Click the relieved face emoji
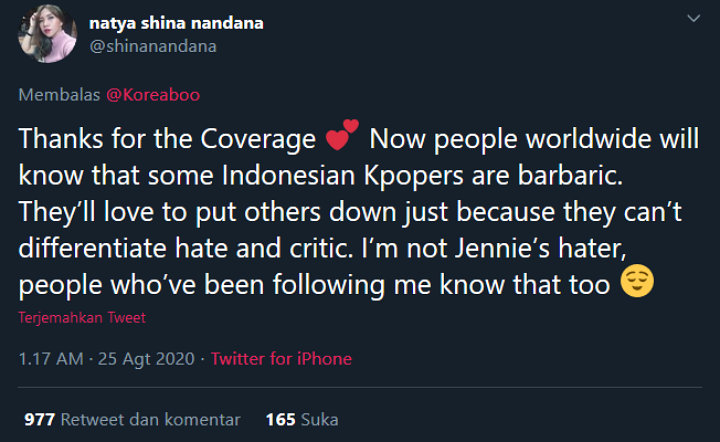 point(637,284)
